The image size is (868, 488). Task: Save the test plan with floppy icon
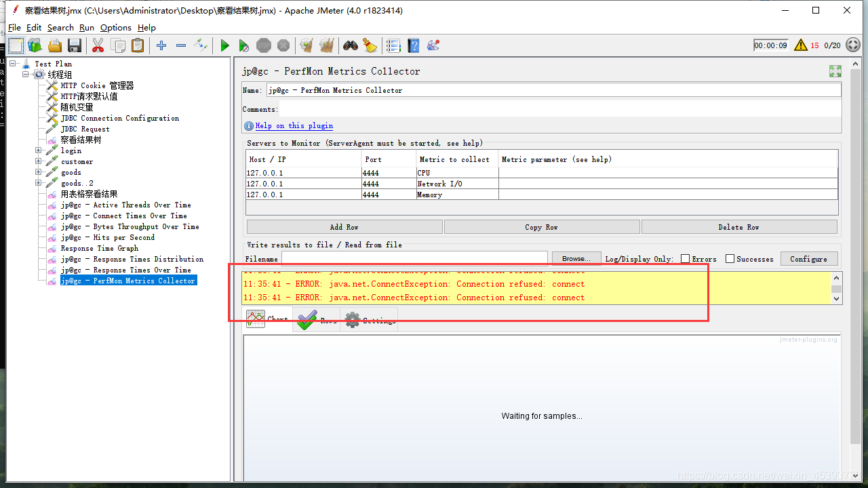(x=75, y=45)
